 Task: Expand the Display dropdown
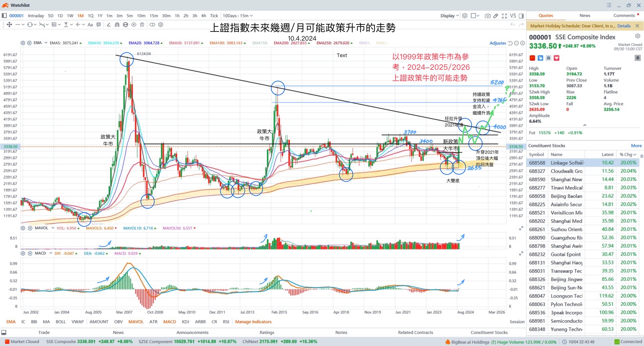pos(449,16)
